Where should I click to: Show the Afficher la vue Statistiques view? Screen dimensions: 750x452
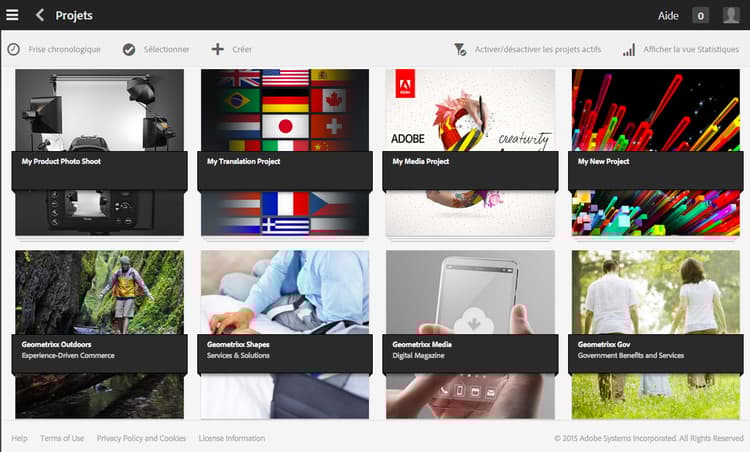click(x=691, y=49)
